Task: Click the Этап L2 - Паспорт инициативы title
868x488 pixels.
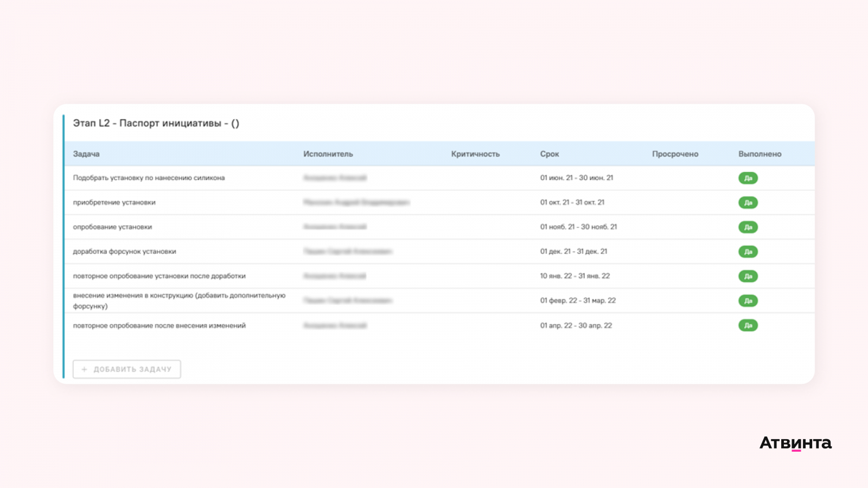Action: (x=156, y=123)
